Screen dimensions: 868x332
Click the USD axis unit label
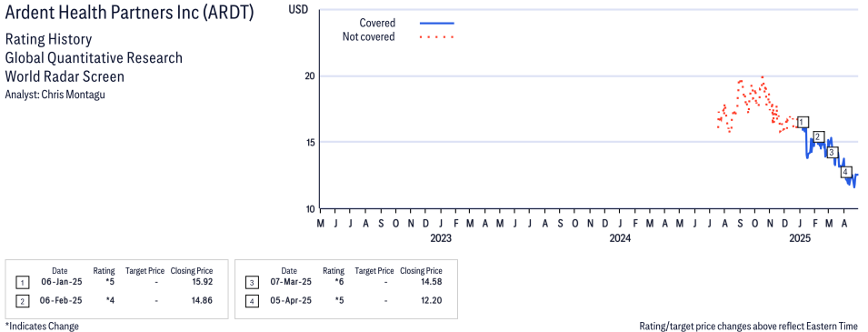(x=298, y=9)
